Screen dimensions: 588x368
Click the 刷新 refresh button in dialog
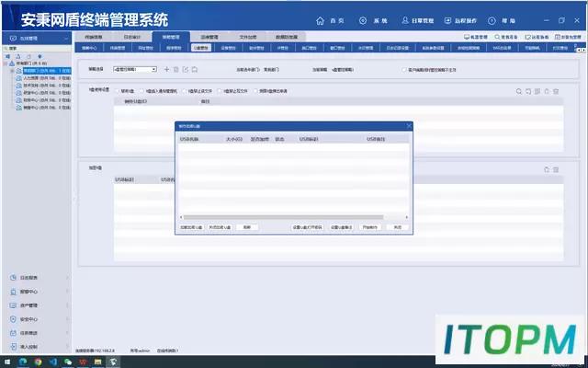(x=247, y=227)
